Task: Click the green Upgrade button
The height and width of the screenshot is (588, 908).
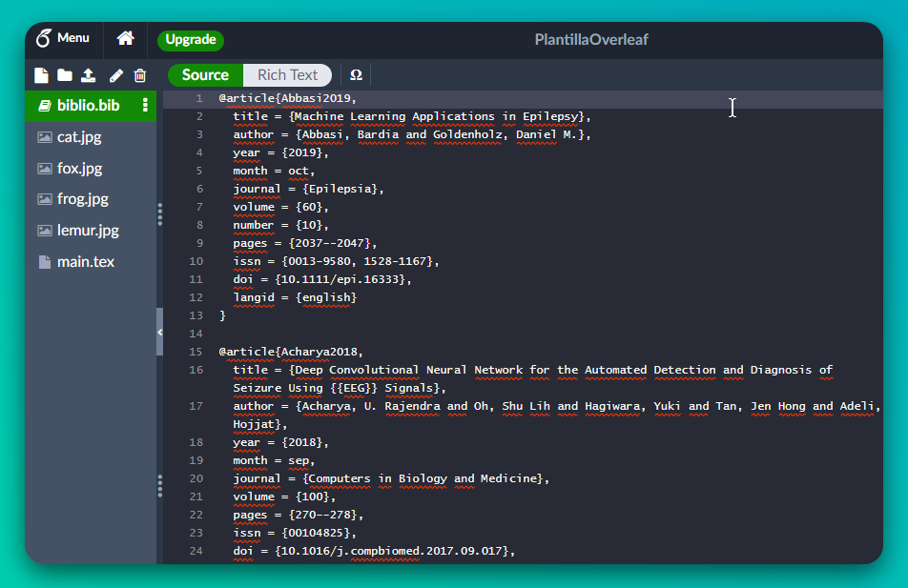Action: pyautogui.click(x=191, y=40)
